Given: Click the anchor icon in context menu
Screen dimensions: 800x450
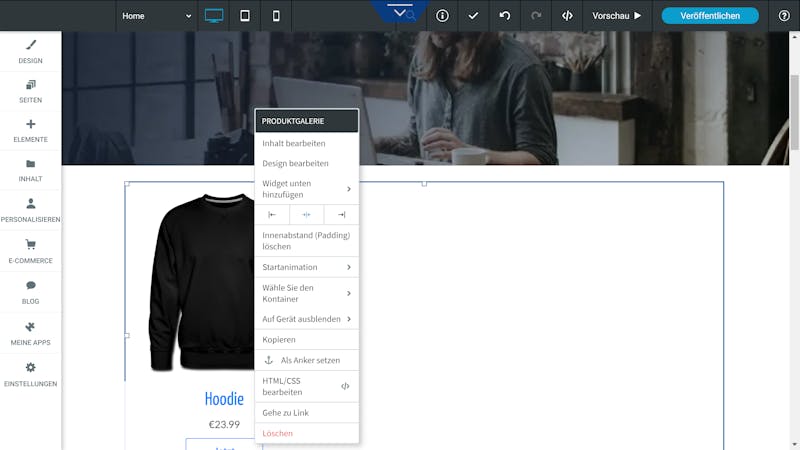Looking at the screenshot, I should tap(269, 360).
